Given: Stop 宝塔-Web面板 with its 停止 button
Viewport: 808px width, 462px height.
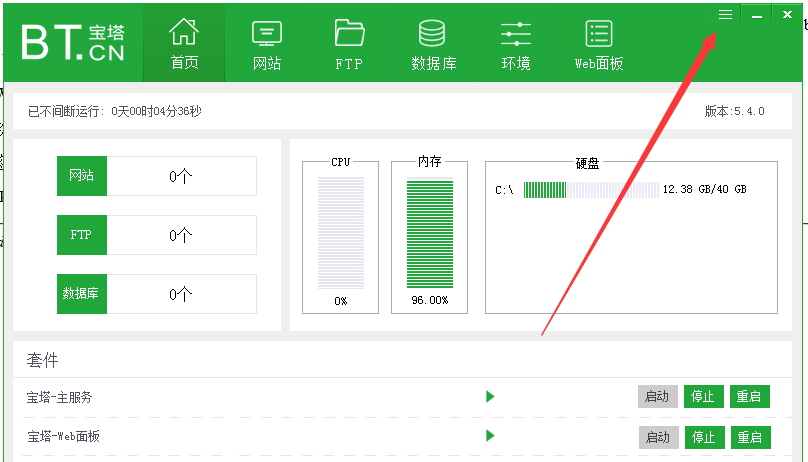Looking at the screenshot, I should 703,437.
